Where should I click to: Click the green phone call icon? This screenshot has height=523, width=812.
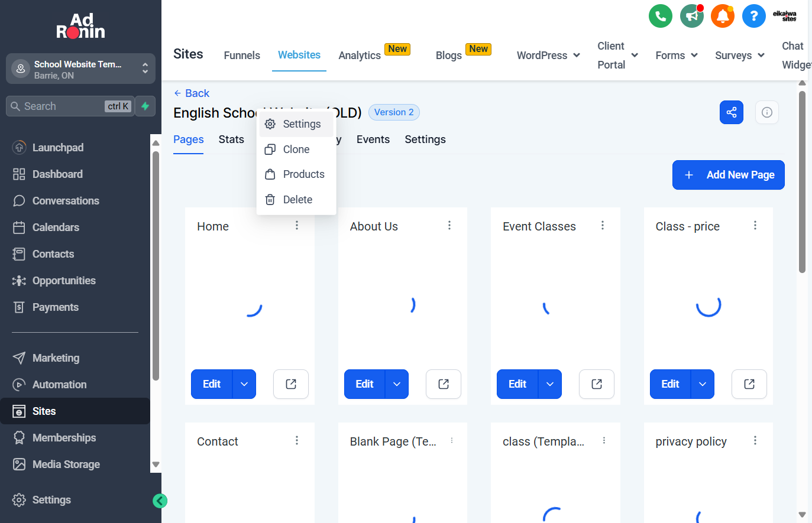pyautogui.click(x=661, y=16)
